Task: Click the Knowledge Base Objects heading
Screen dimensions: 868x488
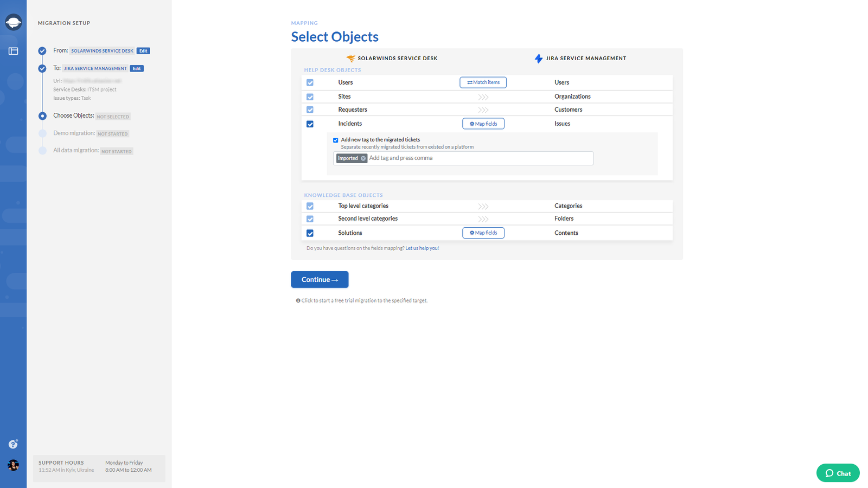Action: [343, 195]
